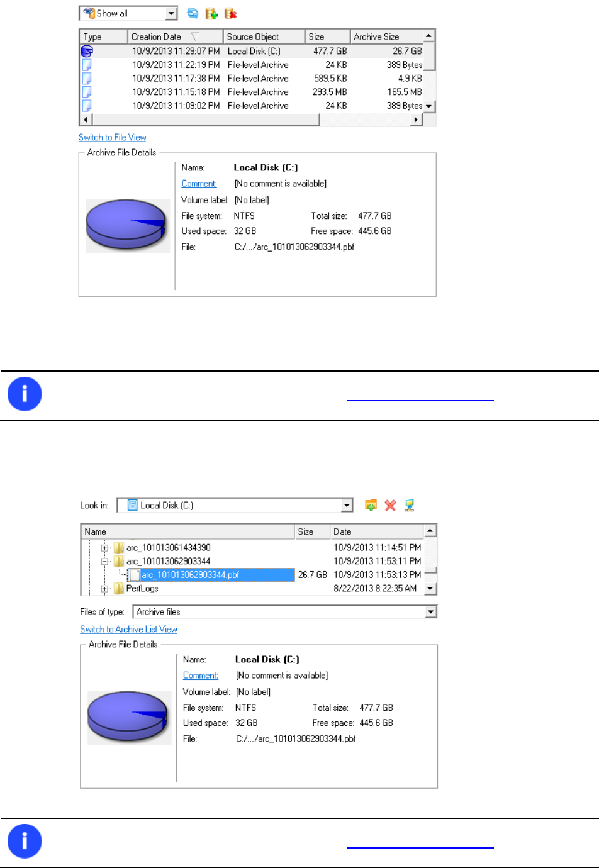Select the 10/9/2013 11:22:19 PM archive row
Viewport: 599px width, 868px height.
coord(252,65)
